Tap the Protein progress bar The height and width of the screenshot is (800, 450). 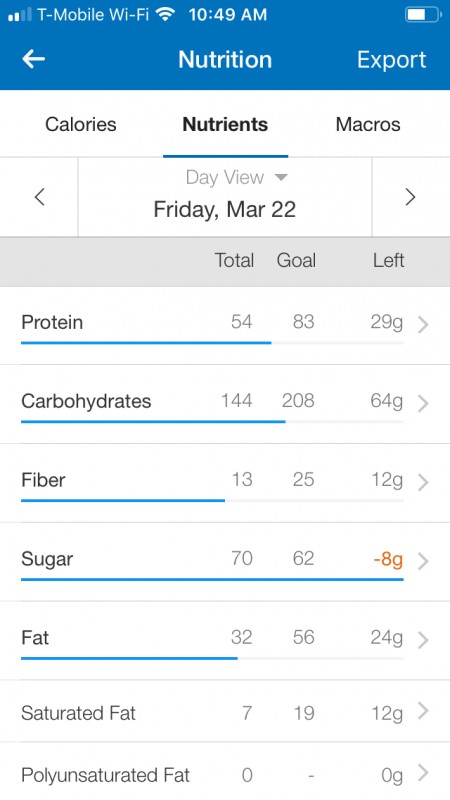click(212, 343)
